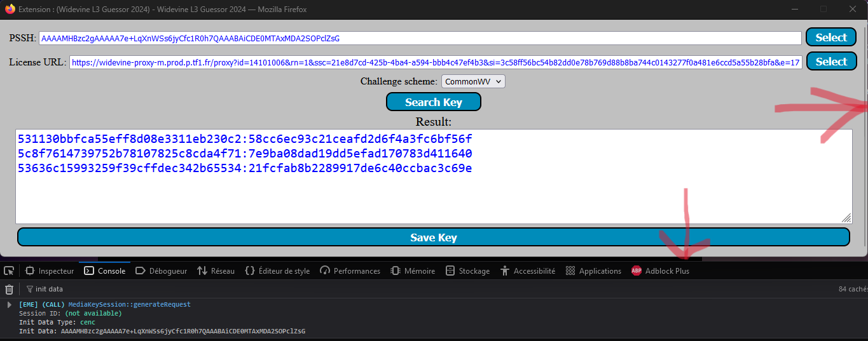Click the console filter field "init data"

(x=50, y=289)
